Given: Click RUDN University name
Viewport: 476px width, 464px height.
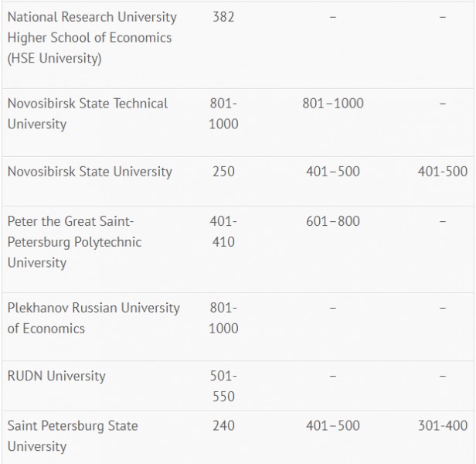Looking at the screenshot, I should point(56,376).
